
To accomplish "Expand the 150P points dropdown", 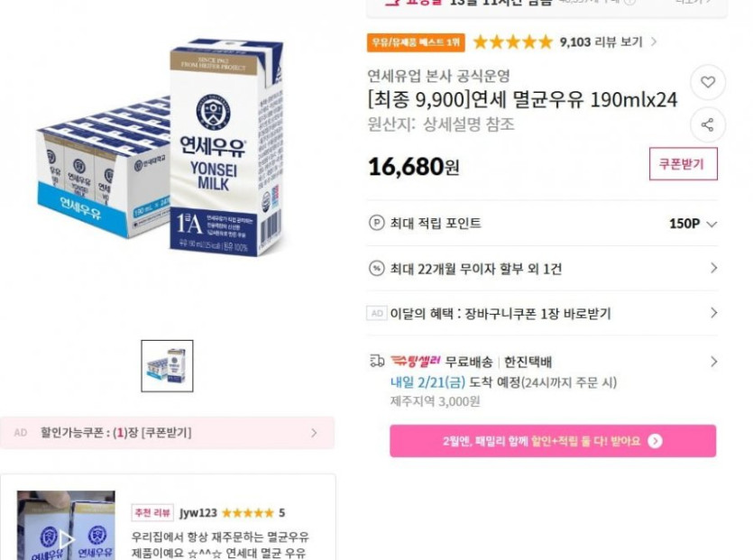I will [712, 225].
